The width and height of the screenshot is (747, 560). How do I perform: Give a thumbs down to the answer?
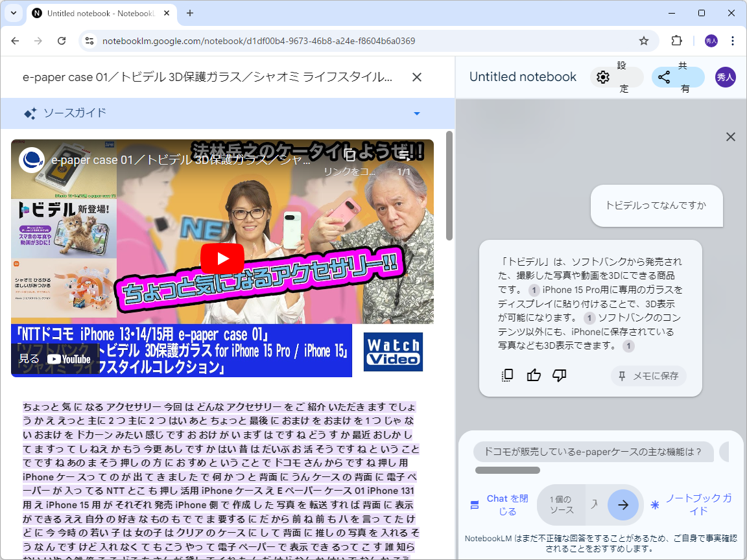560,375
